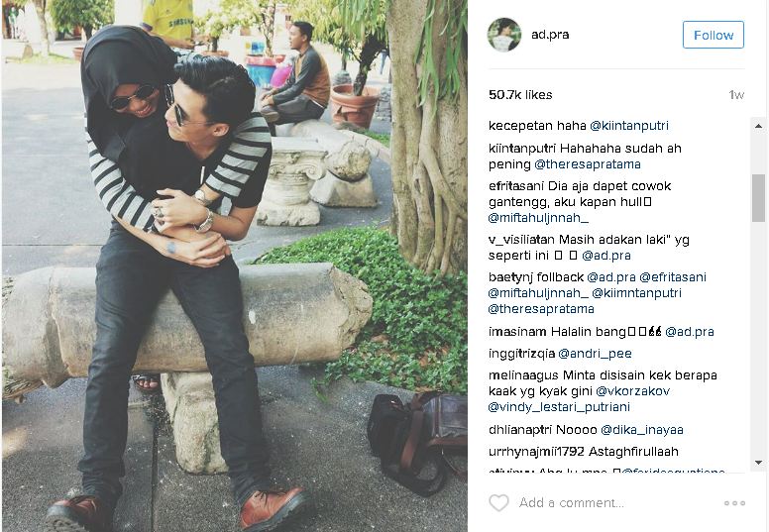Click the heart like icon
The image size is (769, 532).
[x=498, y=502]
